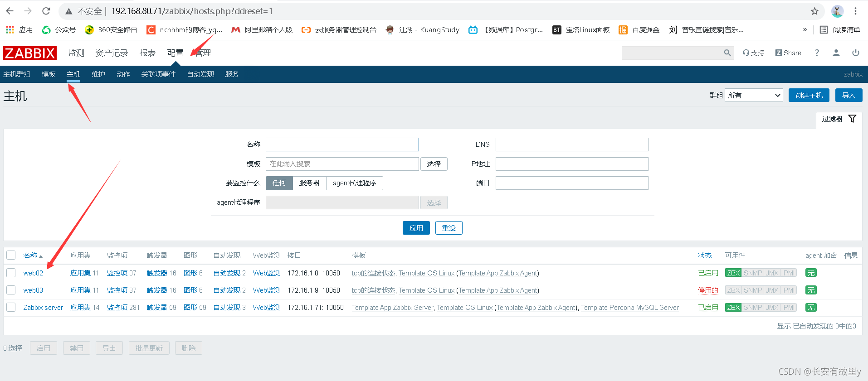Sort by 名称 column header
The image size is (868, 381).
pyautogui.click(x=33, y=256)
